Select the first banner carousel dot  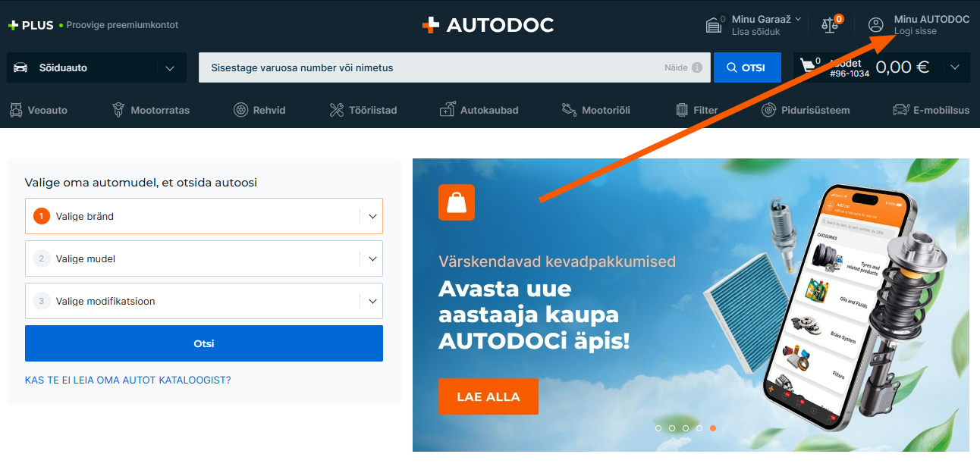(658, 428)
